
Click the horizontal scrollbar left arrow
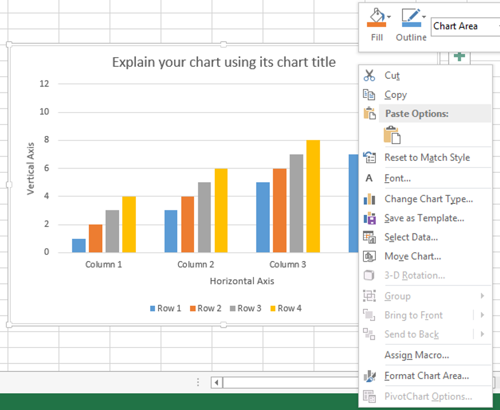click(217, 382)
